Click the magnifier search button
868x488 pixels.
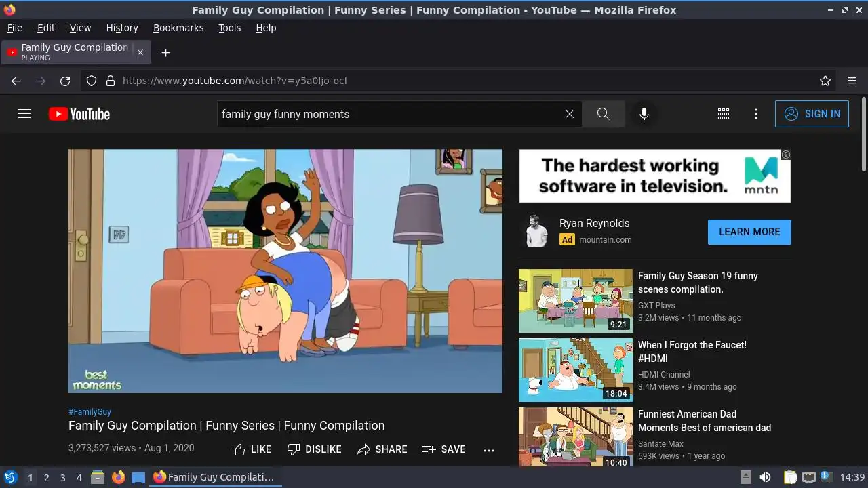(x=604, y=114)
